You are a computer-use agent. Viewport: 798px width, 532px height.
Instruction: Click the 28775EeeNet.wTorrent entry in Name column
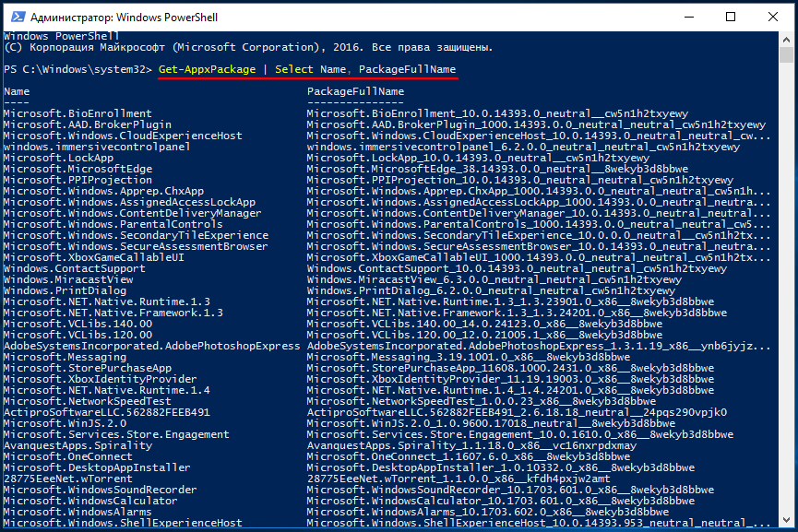67,479
